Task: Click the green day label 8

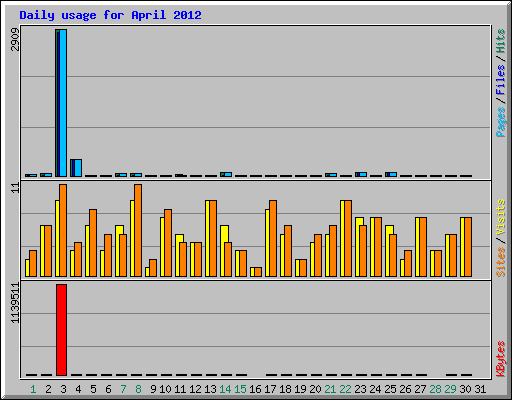Action: click(x=138, y=389)
